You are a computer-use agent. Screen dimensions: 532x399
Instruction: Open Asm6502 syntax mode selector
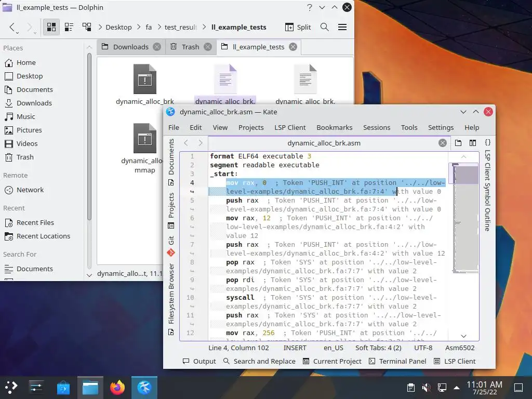tap(460, 348)
